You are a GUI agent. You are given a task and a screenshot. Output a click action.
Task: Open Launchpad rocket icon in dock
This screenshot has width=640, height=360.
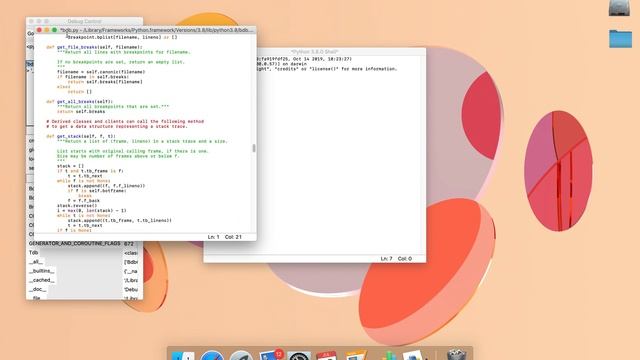pos(241,355)
